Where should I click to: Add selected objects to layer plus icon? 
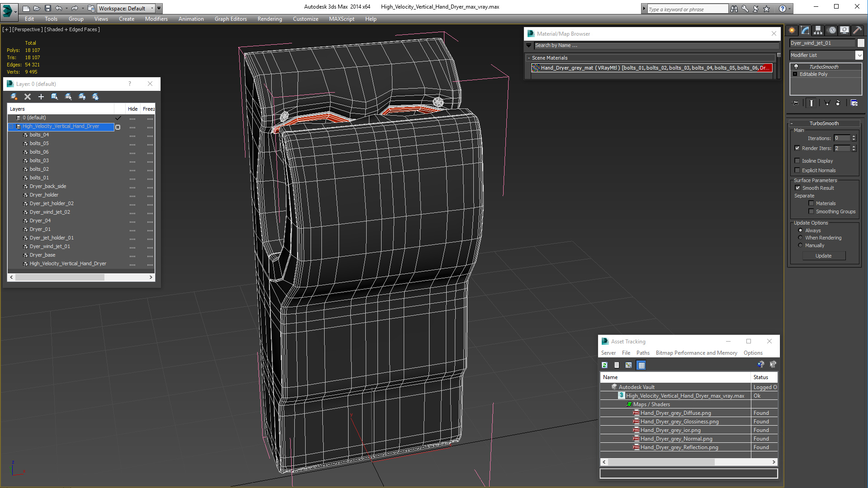pyautogui.click(x=41, y=97)
